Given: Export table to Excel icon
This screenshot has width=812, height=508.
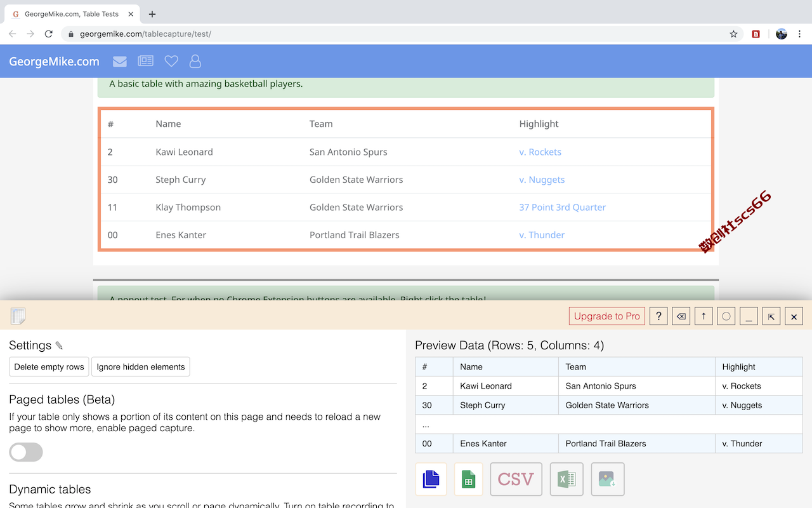Looking at the screenshot, I should point(566,479).
